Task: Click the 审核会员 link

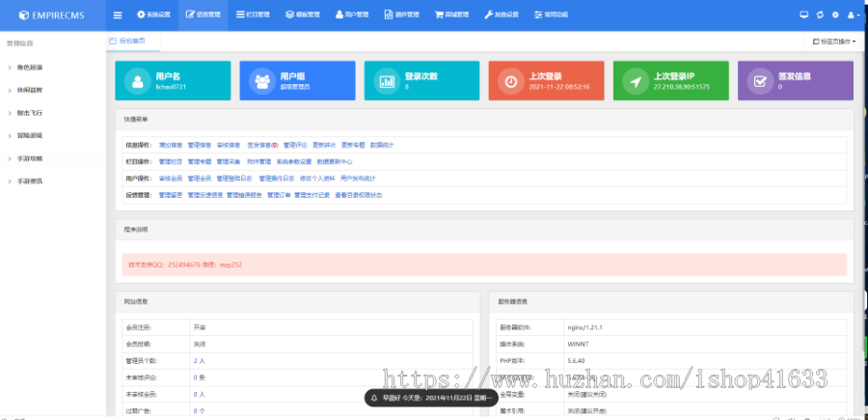Action: (171, 179)
